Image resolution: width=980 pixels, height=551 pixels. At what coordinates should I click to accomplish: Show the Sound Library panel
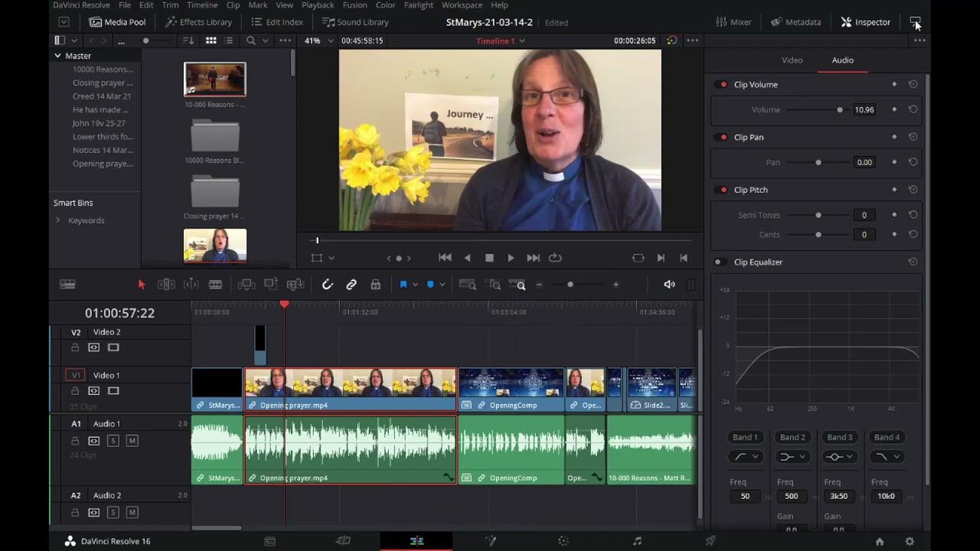point(355,22)
